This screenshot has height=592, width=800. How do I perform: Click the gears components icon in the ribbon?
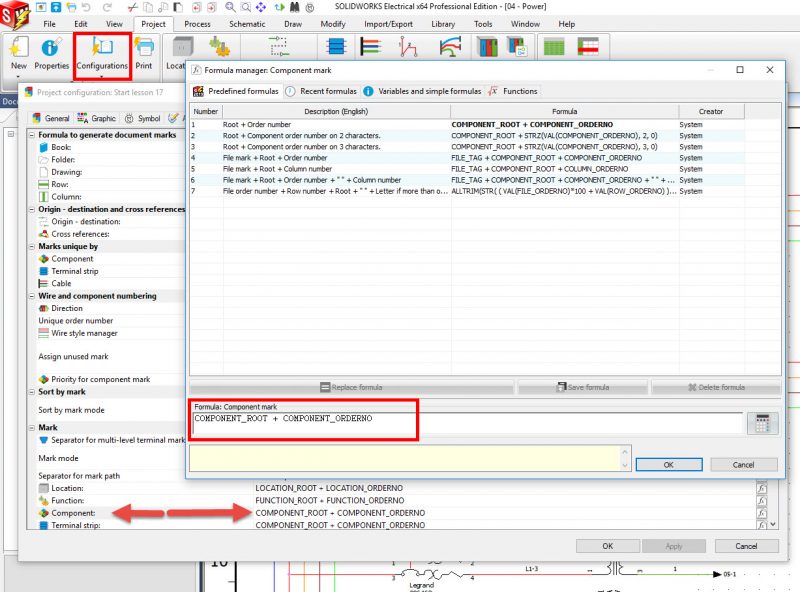click(x=219, y=47)
